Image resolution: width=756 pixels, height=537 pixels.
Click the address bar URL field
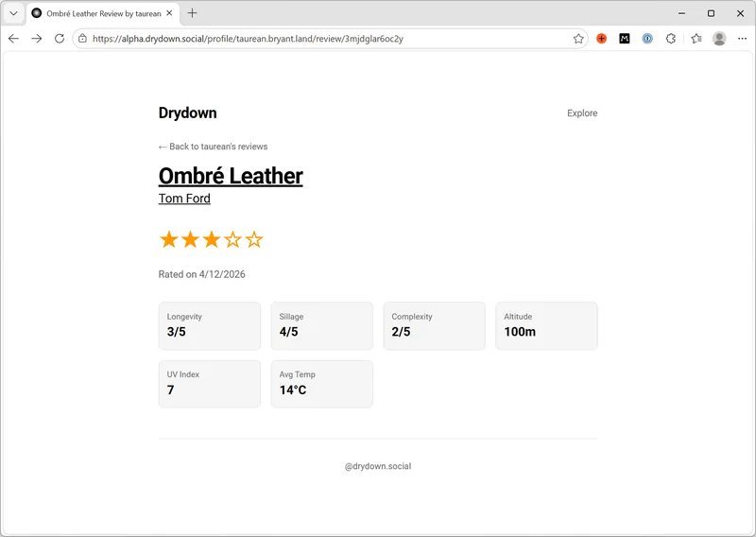click(x=330, y=39)
